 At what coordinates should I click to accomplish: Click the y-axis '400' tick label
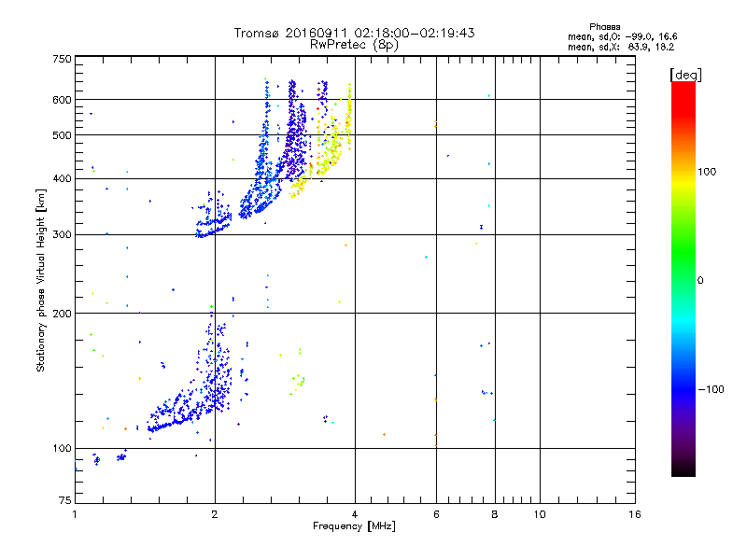click(62, 178)
